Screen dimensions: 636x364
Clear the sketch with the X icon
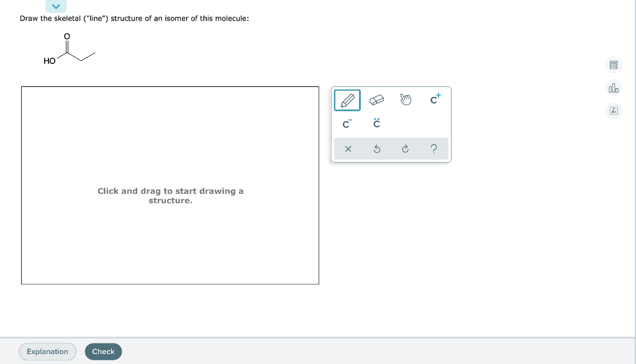pos(348,148)
